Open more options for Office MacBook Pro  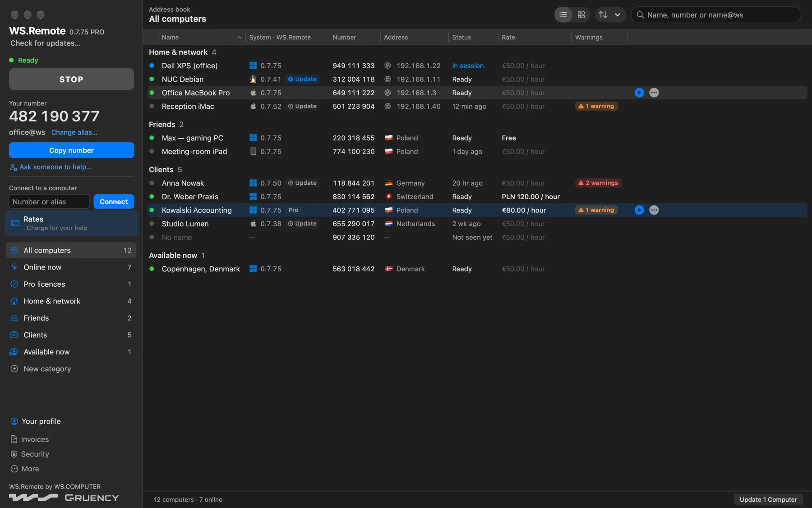pos(654,93)
